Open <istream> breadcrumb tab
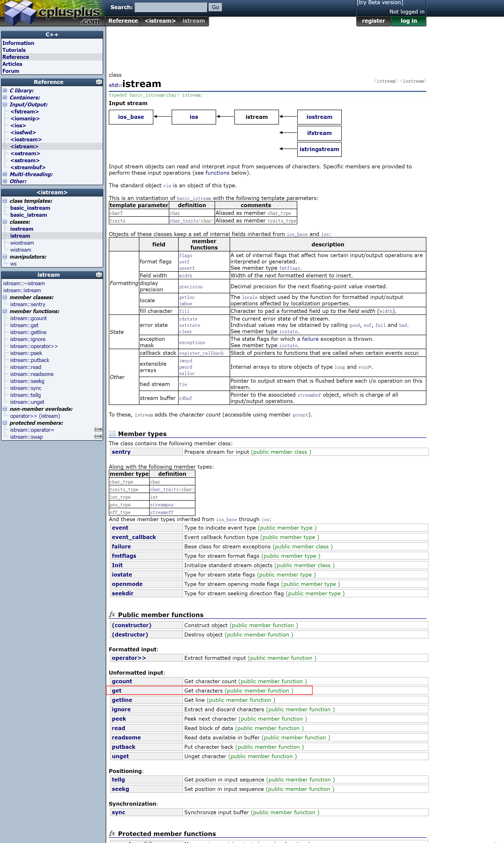 (x=160, y=21)
